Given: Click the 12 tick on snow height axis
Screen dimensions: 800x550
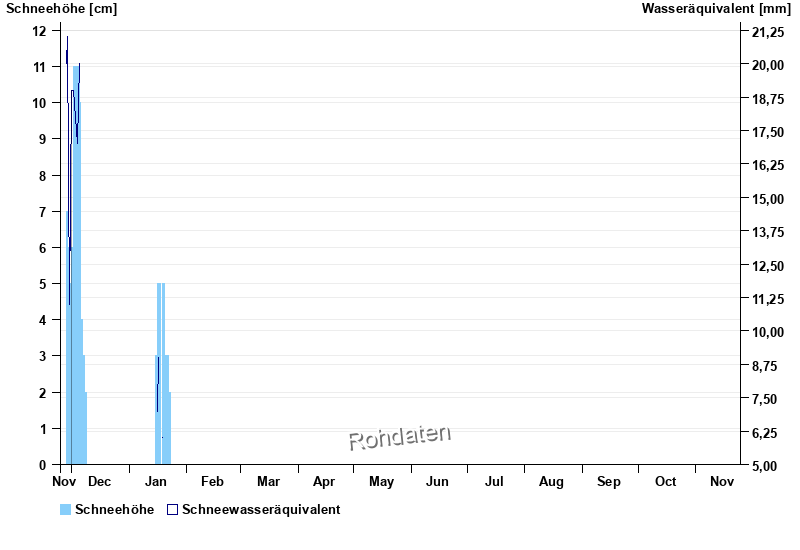Looking at the screenshot, I should pyautogui.click(x=39, y=31).
